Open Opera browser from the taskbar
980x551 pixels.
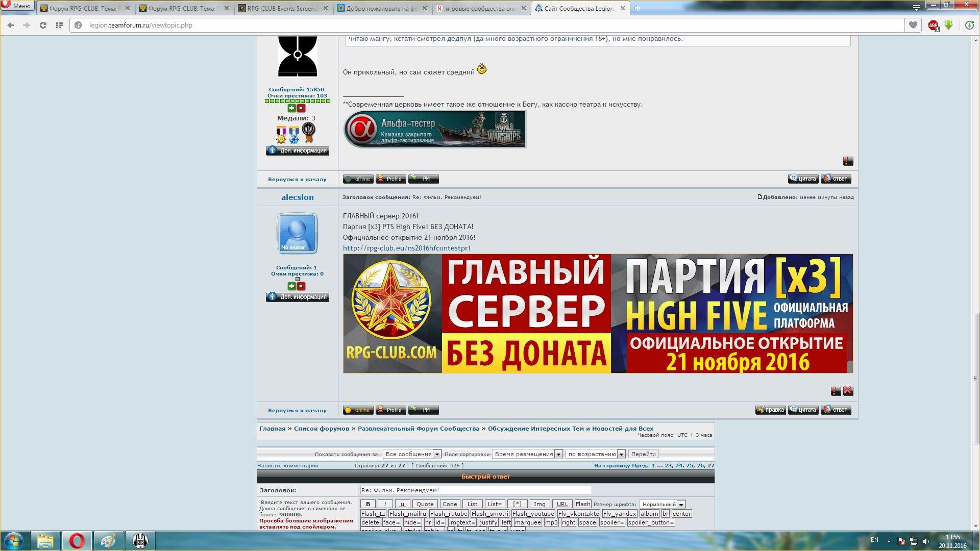(x=77, y=541)
